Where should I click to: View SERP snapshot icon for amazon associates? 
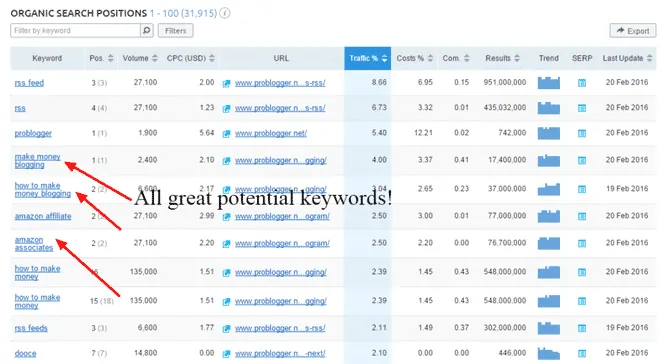(x=582, y=243)
